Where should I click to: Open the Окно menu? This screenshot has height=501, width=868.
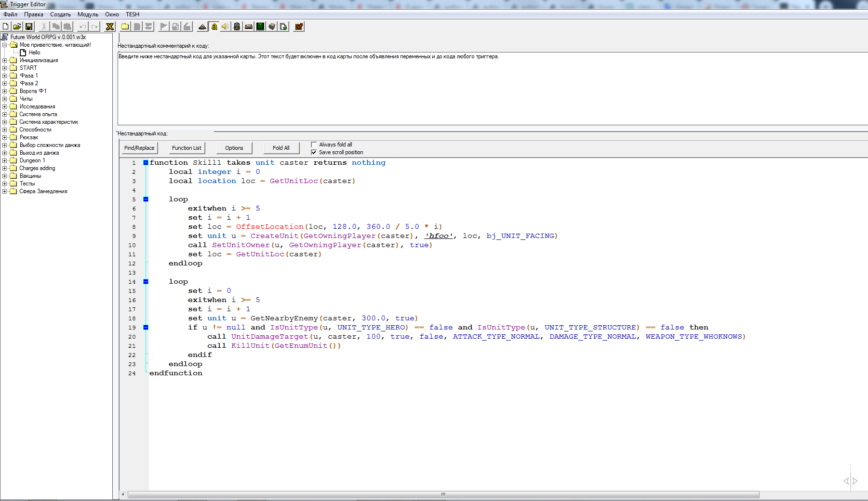coord(112,14)
